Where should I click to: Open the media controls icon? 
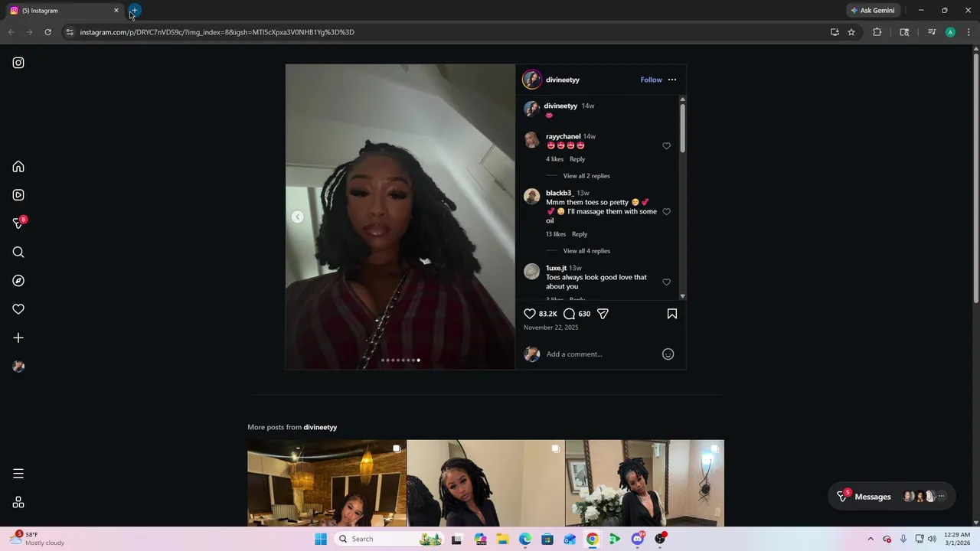point(932,32)
